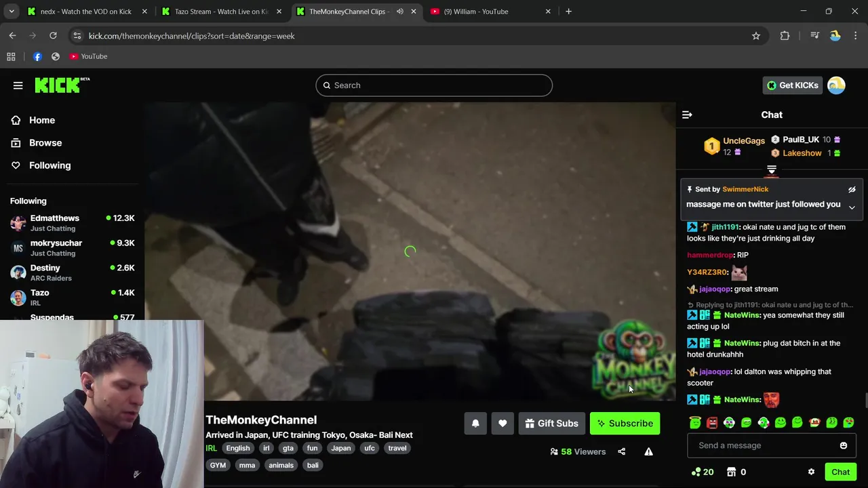Click the share icon next to viewers
Viewport: 868px width, 488px height.
tap(622, 451)
